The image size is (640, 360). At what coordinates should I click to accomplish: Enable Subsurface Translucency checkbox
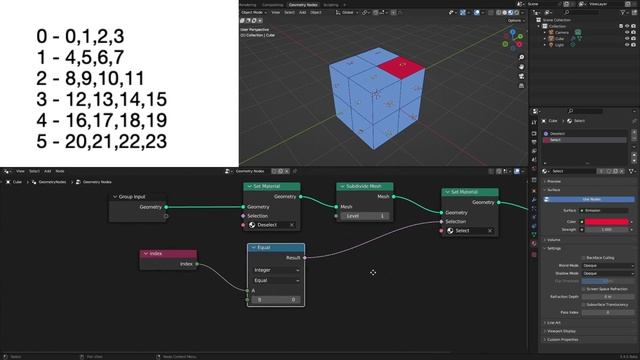(x=584, y=304)
